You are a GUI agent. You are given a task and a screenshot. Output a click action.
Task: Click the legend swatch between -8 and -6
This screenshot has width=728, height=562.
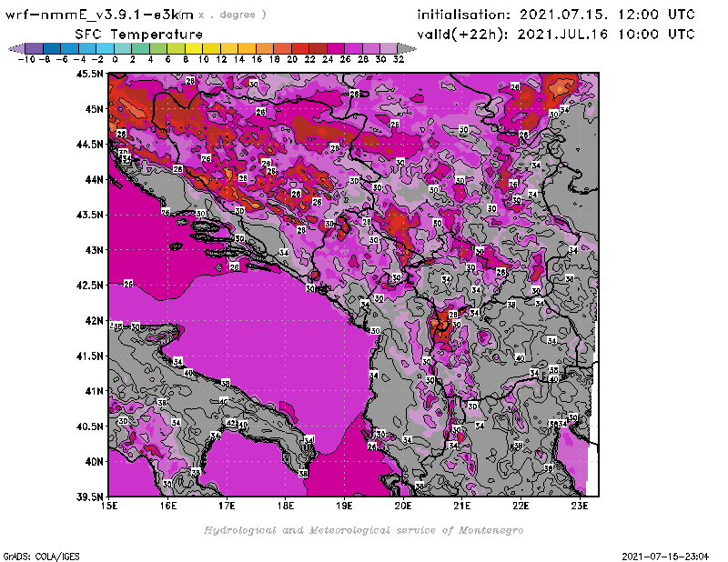pyautogui.click(x=52, y=48)
